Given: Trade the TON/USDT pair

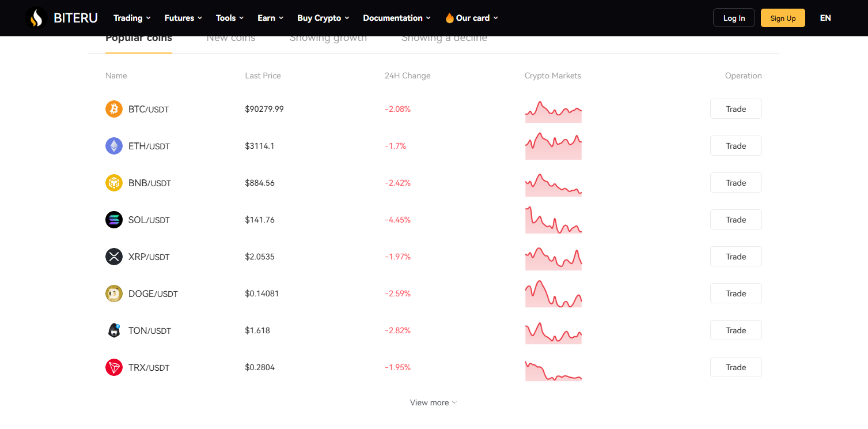Looking at the screenshot, I should coord(736,330).
